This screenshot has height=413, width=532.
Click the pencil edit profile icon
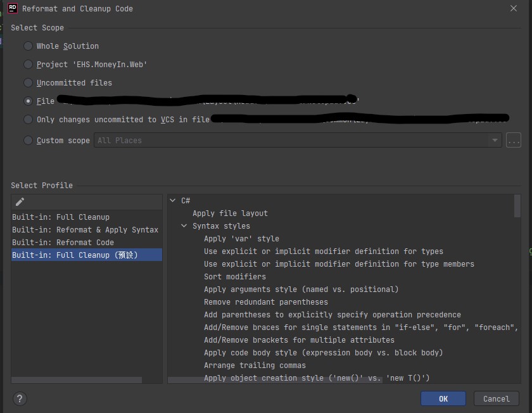pos(20,202)
